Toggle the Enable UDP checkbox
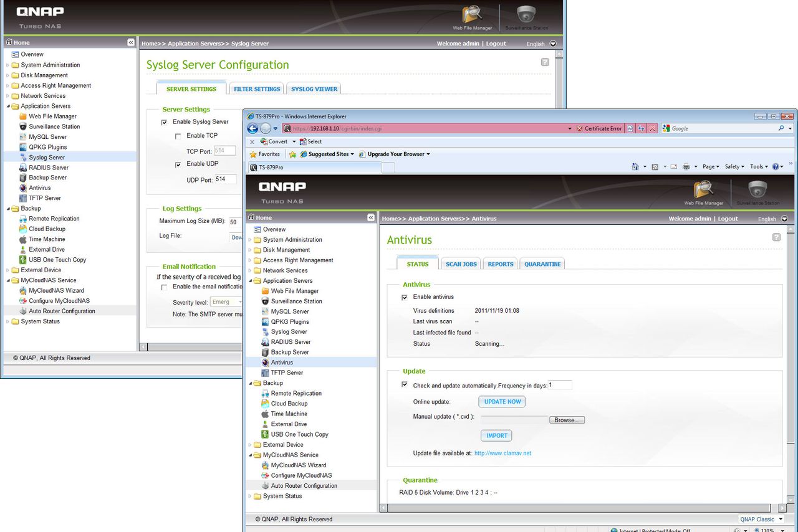The image size is (798, 532). pyautogui.click(x=178, y=164)
